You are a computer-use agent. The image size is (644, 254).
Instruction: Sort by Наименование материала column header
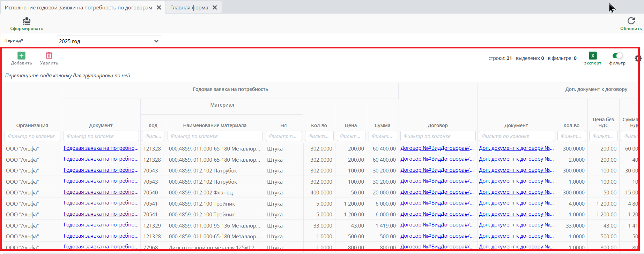point(215,125)
